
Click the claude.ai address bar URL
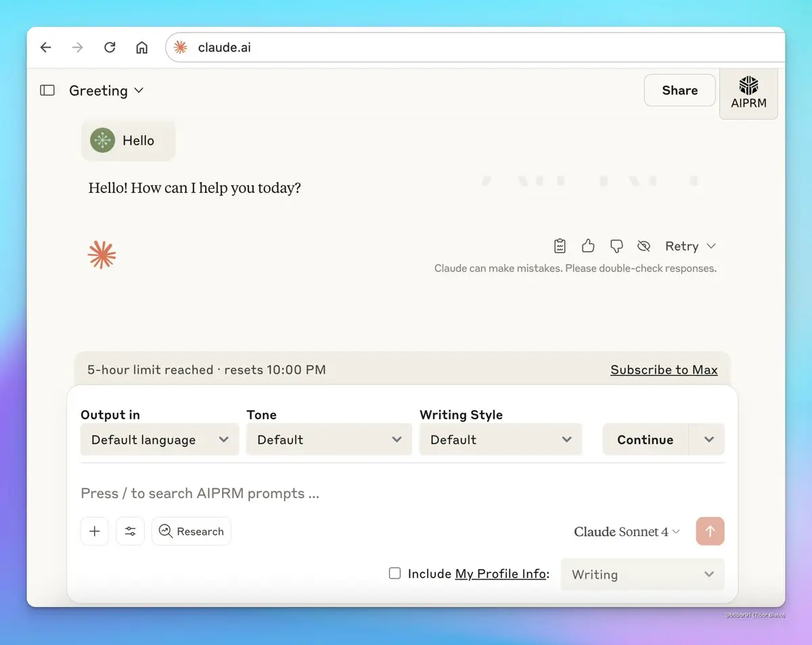tap(224, 47)
